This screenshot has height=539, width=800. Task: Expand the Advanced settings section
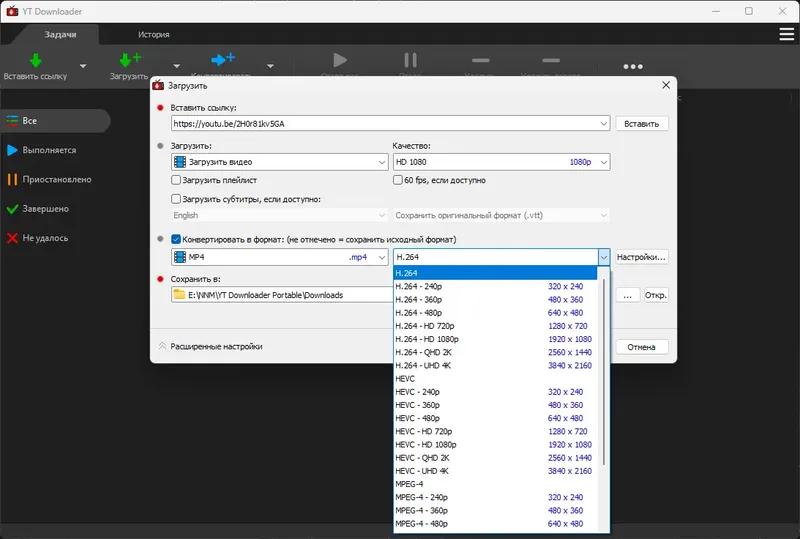pos(210,347)
